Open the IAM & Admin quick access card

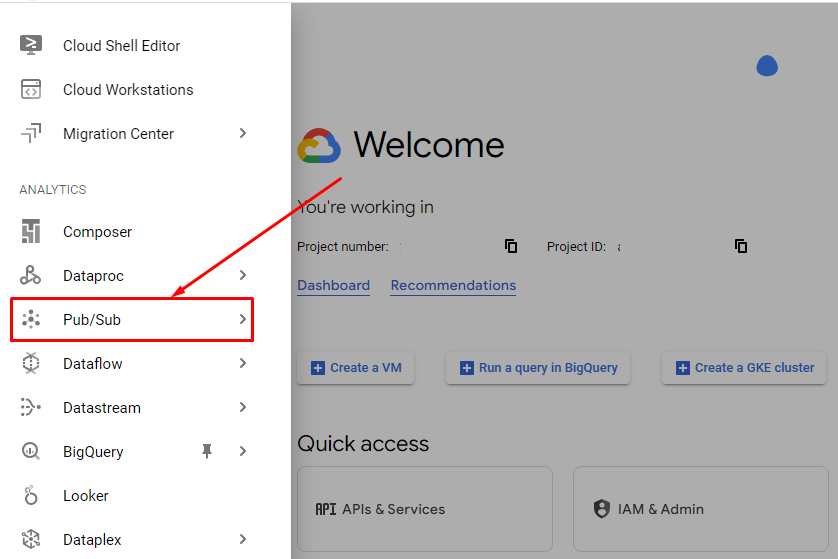pos(701,509)
